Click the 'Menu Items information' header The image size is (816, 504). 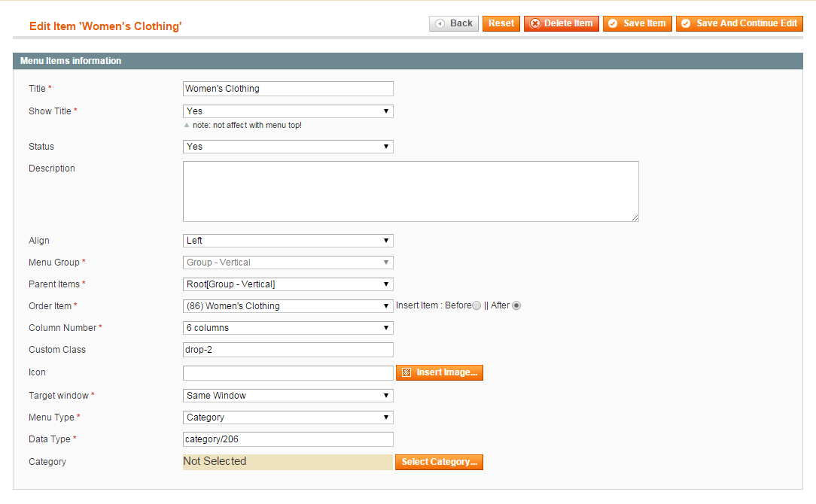point(71,61)
